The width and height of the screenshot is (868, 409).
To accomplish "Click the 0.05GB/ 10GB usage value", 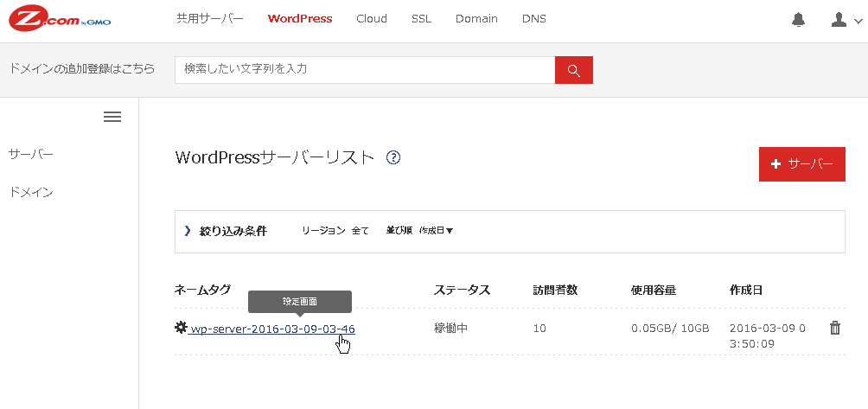I will point(670,329).
